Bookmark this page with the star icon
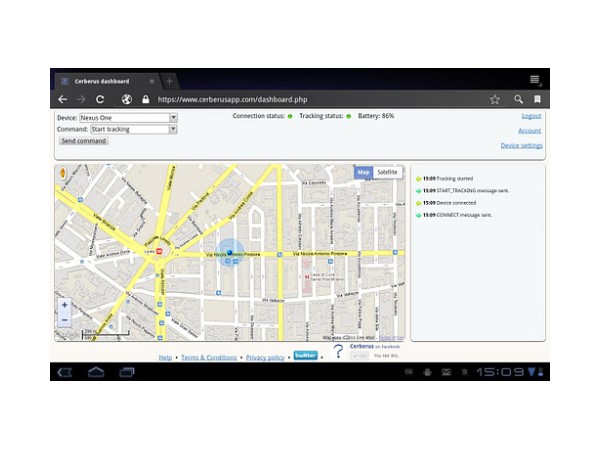Image resolution: width=600 pixels, height=450 pixels. coord(494,99)
